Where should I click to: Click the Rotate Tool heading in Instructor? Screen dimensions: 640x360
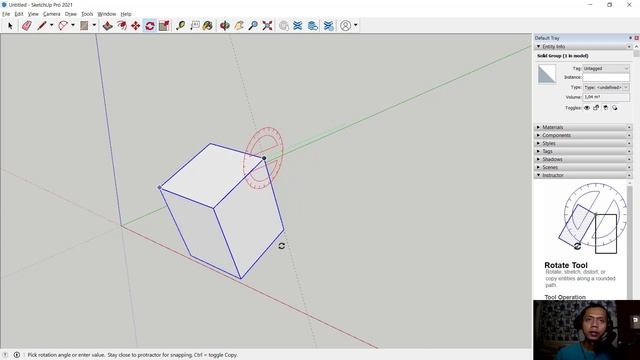pos(566,265)
